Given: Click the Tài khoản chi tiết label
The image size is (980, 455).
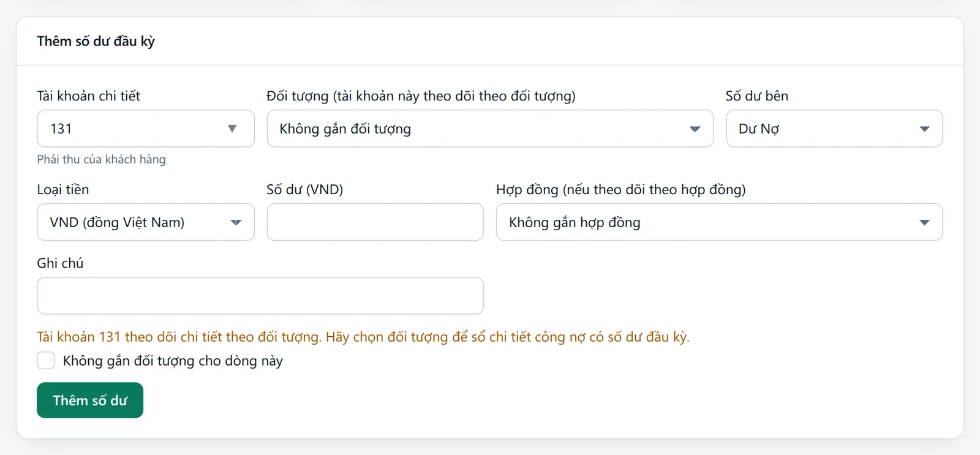Looking at the screenshot, I should click(89, 96).
